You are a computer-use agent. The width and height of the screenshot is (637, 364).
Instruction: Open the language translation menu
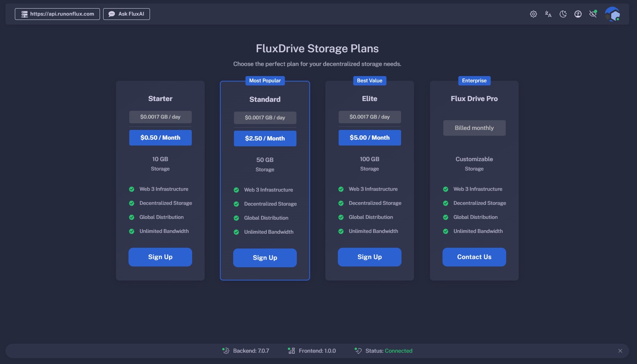coord(548,14)
